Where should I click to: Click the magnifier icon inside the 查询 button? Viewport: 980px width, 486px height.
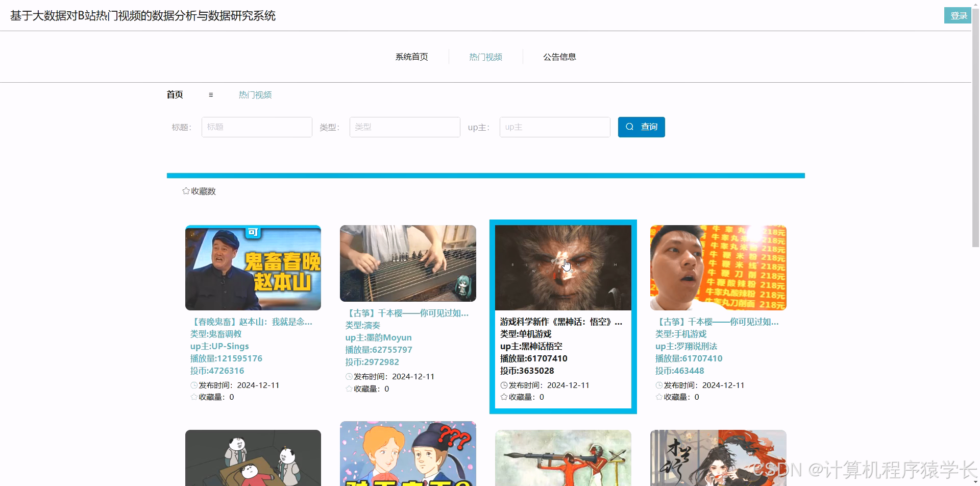629,127
